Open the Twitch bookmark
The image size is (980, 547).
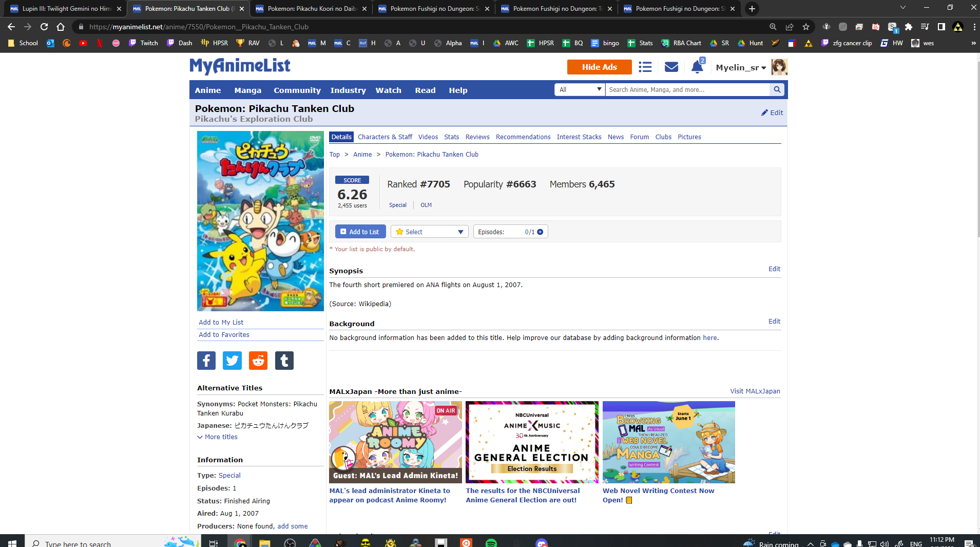[x=143, y=43]
